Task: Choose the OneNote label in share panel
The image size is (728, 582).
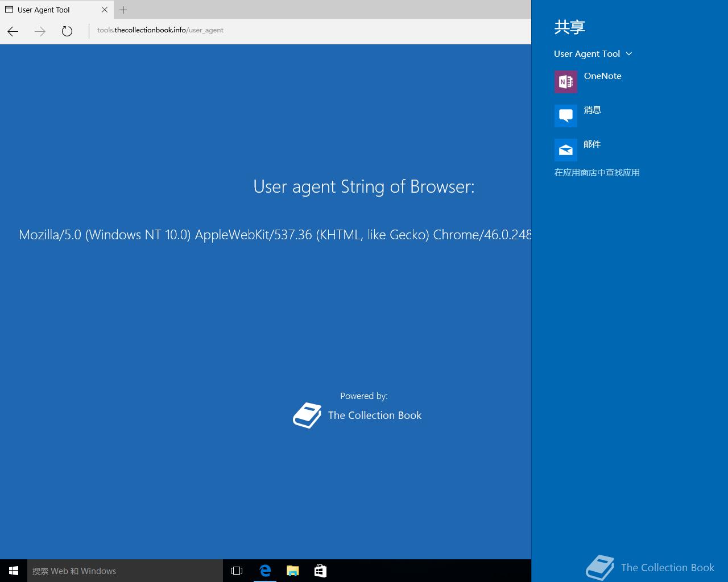Action: point(602,76)
